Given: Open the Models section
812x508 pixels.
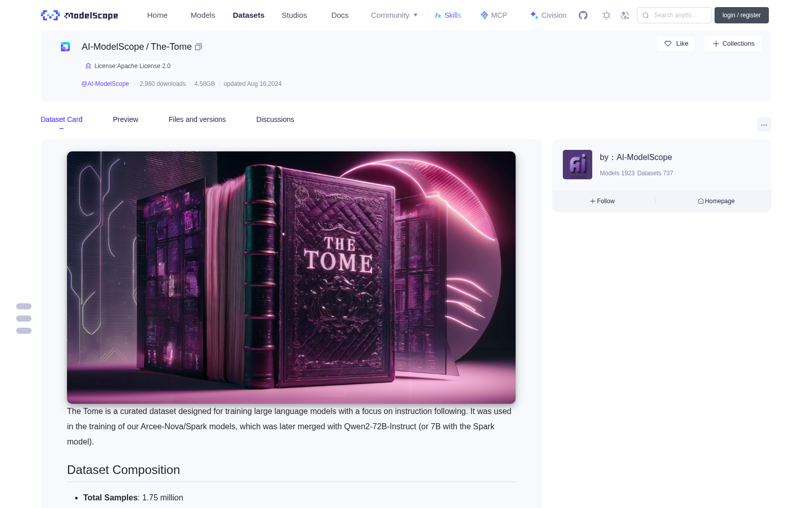Looking at the screenshot, I should [203, 15].
